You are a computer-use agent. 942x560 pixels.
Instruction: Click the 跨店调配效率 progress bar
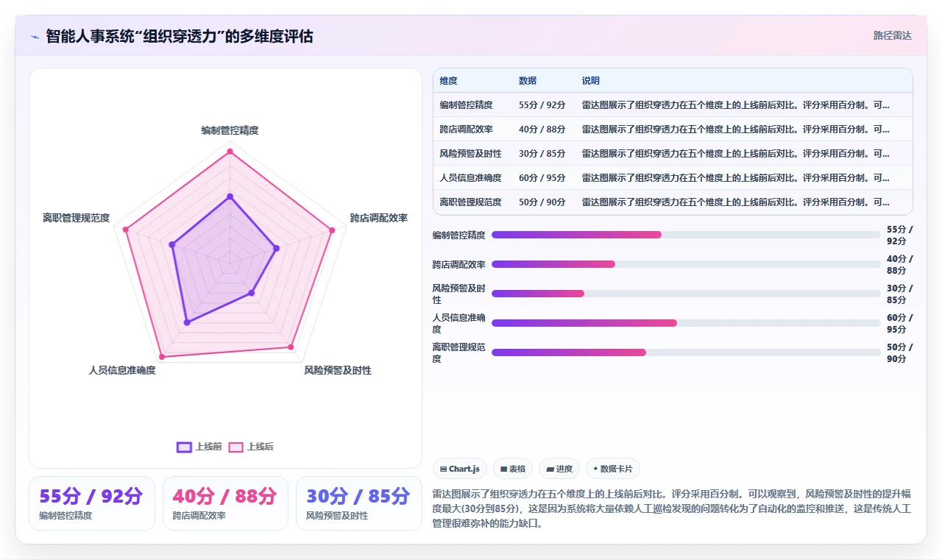pyautogui.click(x=686, y=264)
